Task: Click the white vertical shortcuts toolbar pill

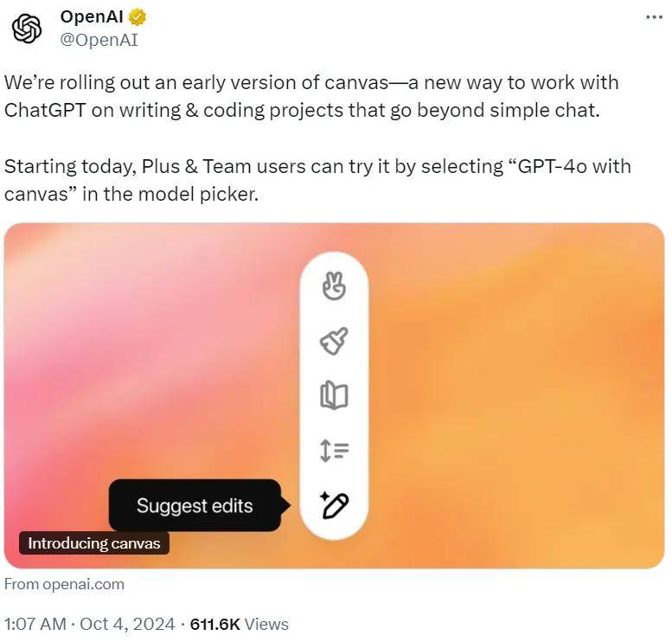Action: 335,395
